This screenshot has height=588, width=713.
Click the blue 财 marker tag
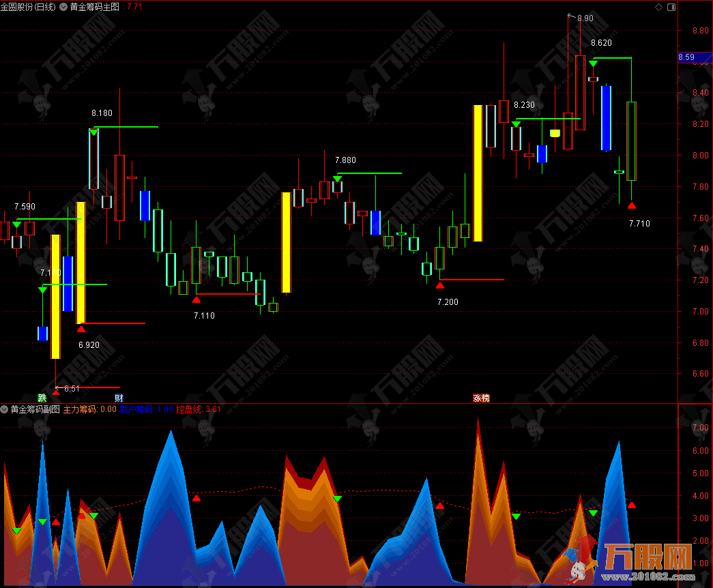pos(119,398)
